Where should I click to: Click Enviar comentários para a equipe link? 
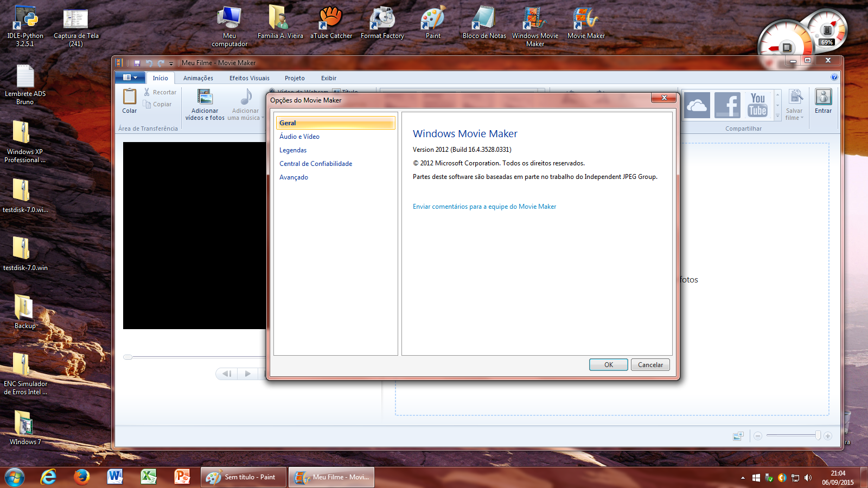484,206
